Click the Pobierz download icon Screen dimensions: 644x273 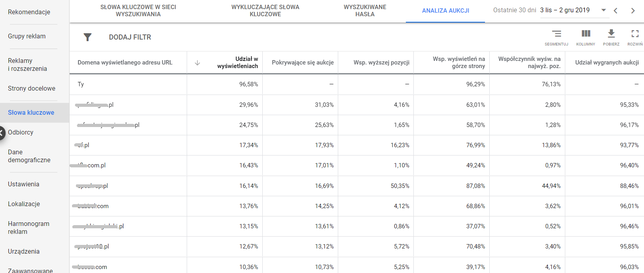pyautogui.click(x=611, y=34)
